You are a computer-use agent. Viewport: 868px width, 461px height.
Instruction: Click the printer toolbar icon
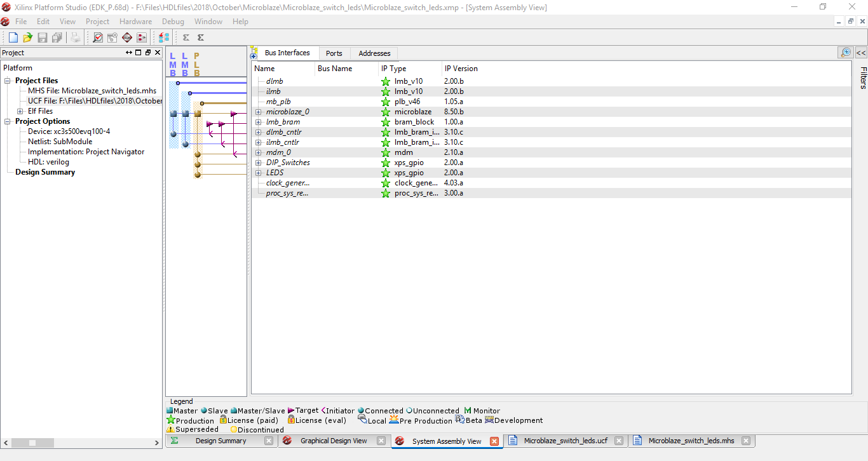(x=76, y=37)
